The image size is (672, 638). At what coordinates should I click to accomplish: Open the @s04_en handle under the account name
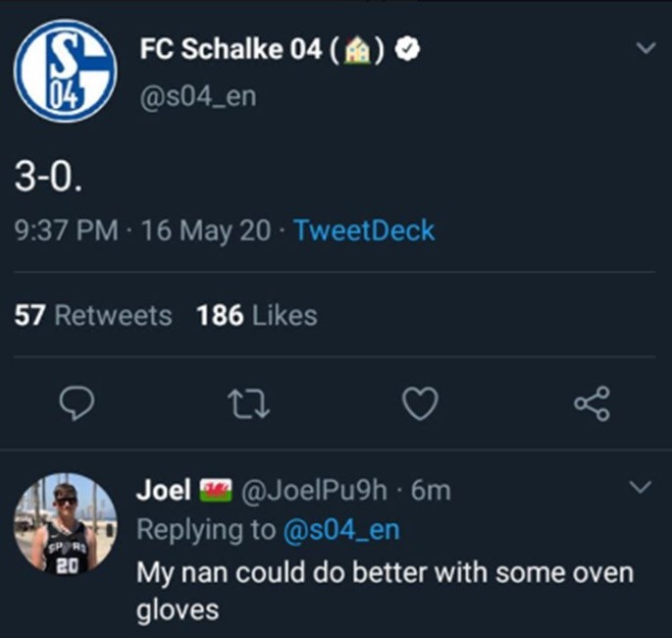(199, 98)
